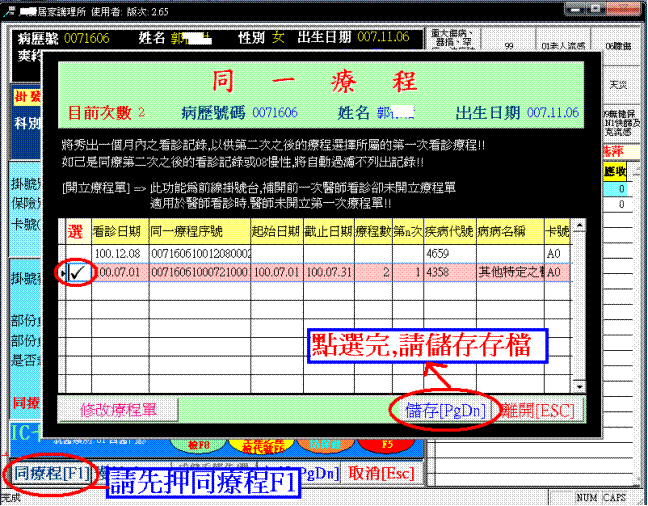Click the 疾病代號 column header

449,233
